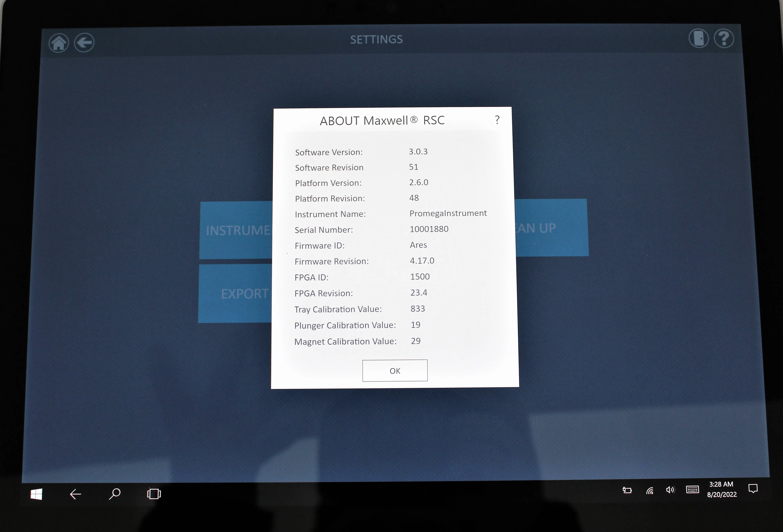Open Task View in the taskbar

[x=154, y=494]
